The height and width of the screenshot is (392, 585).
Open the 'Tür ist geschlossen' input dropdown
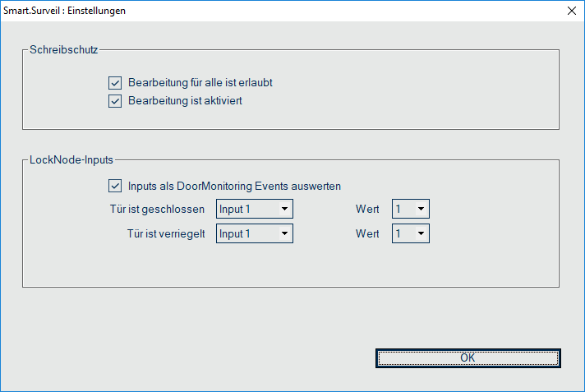pos(254,210)
